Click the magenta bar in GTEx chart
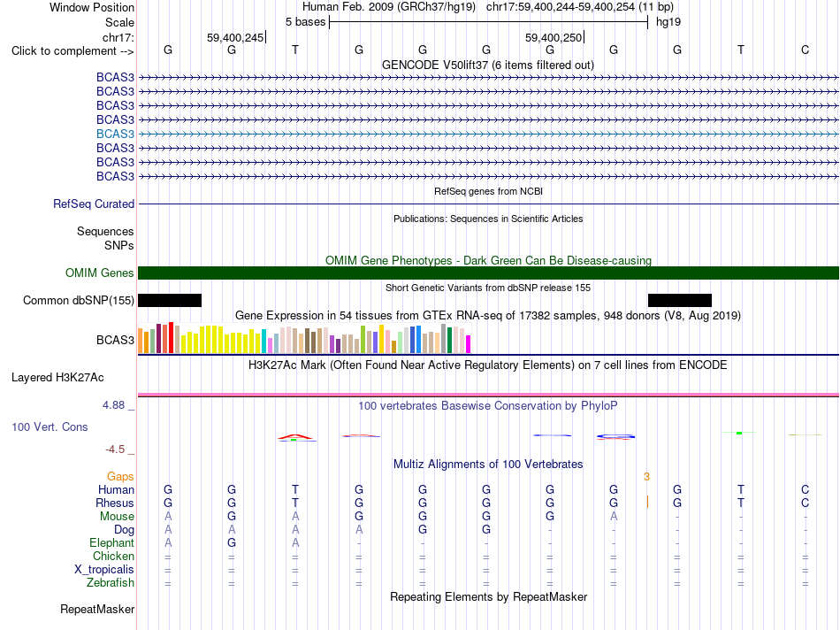This screenshot has width=840, height=630. point(469,344)
